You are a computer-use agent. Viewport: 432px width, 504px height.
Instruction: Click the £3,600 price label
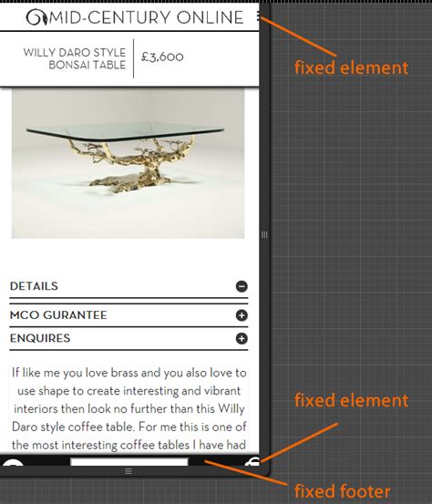pyautogui.click(x=162, y=57)
